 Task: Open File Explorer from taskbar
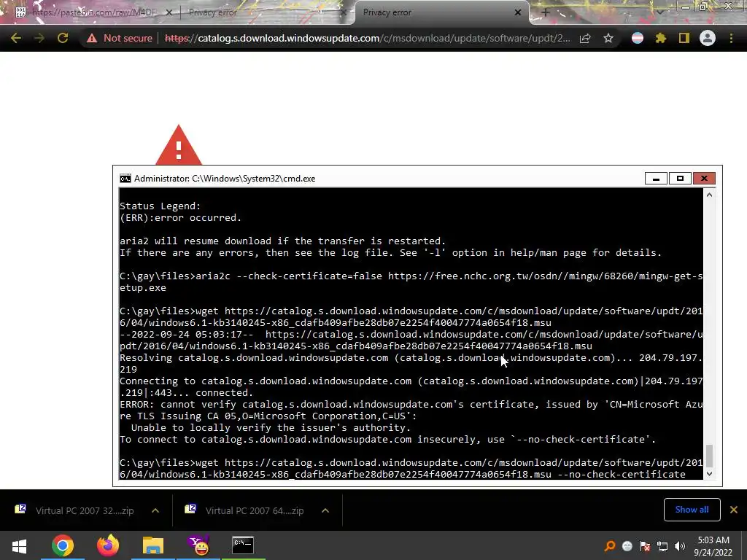coord(153,545)
